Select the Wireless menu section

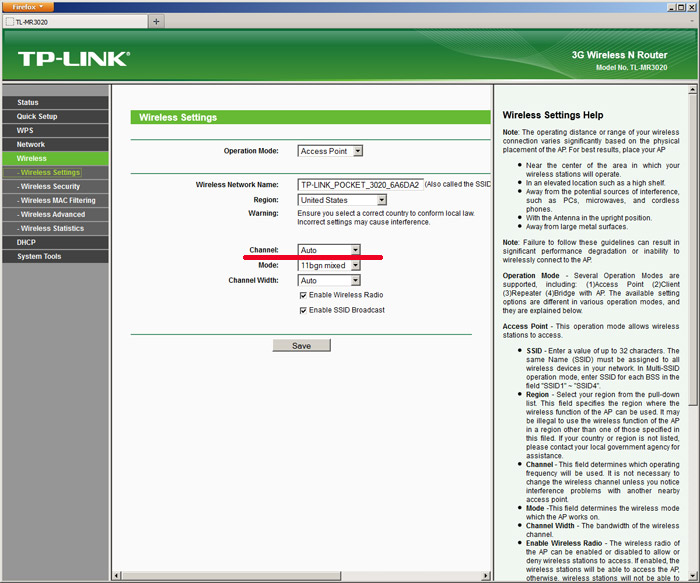click(55, 158)
